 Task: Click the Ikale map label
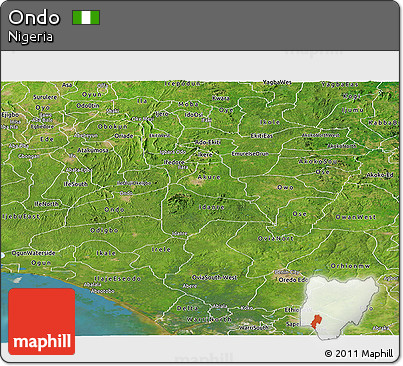pyautogui.click(x=106, y=253)
